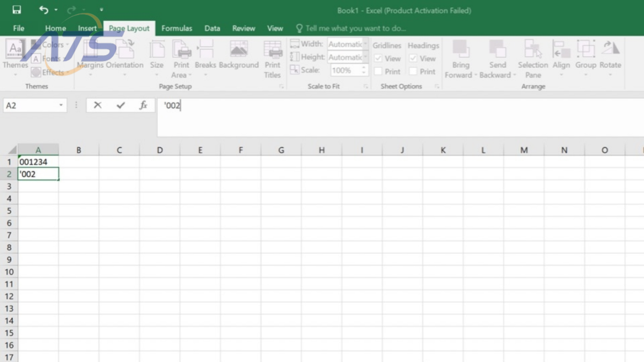This screenshot has width=644, height=362.
Task: Select row 10 header
Action: coord(9,272)
